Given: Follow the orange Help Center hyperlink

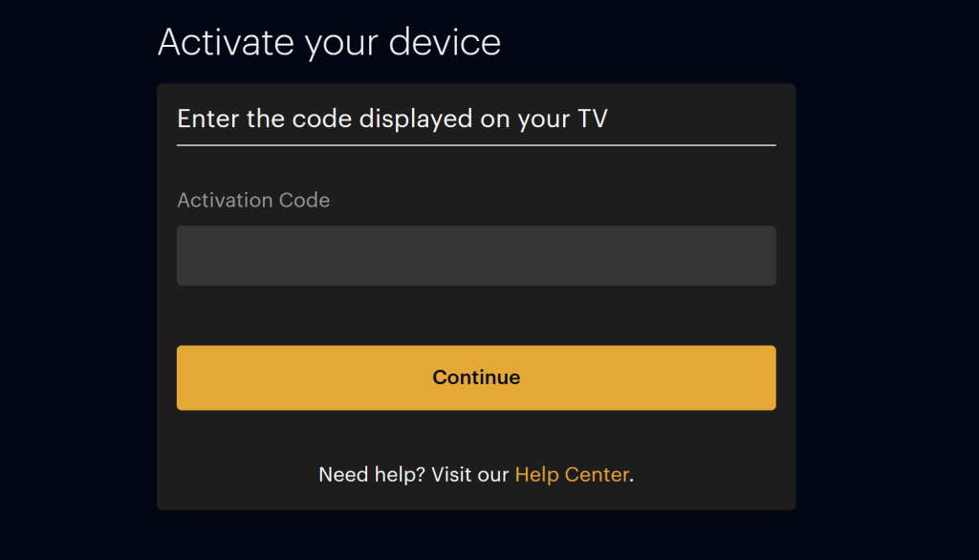Looking at the screenshot, I should click(572, 474).
